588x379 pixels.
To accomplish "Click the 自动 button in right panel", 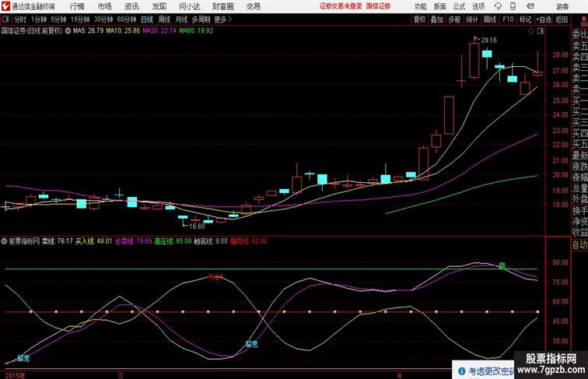I will [579, 245].
